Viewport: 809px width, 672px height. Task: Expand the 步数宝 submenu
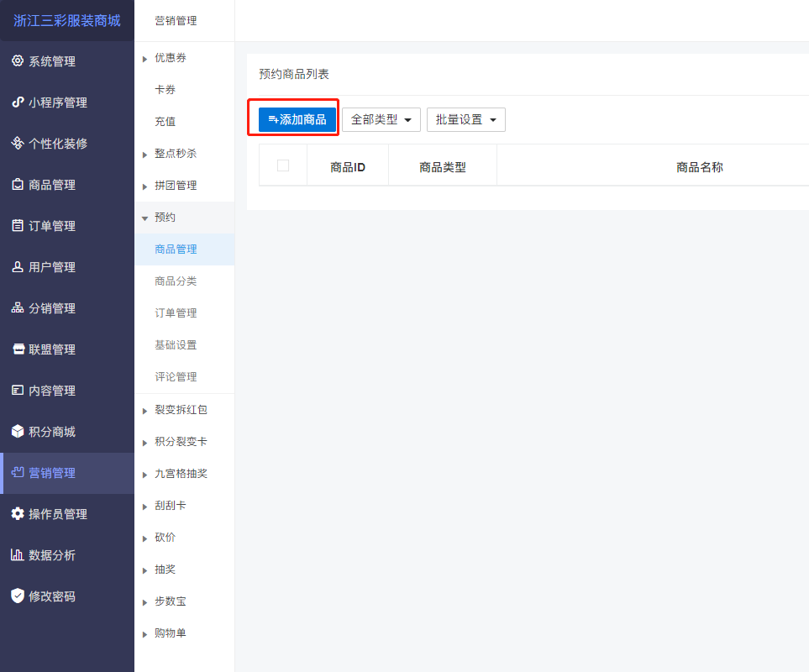pos(145,602)
